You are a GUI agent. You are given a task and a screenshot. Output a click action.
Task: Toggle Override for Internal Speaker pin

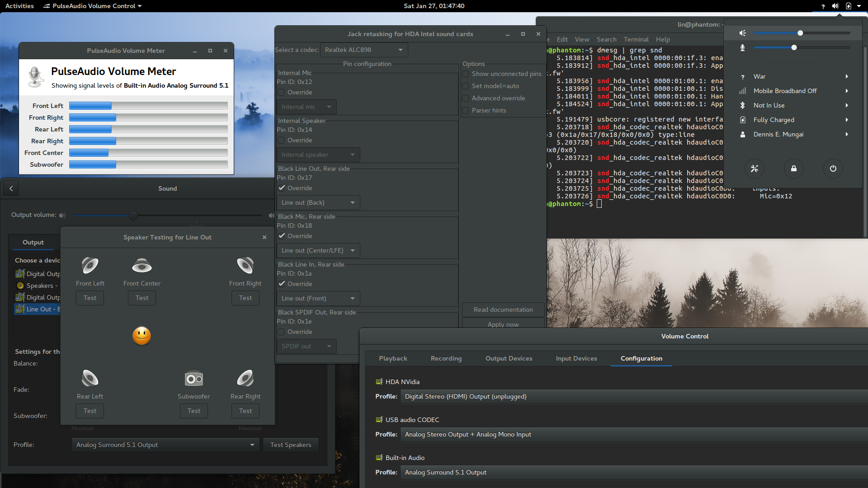tap(281, 140)
